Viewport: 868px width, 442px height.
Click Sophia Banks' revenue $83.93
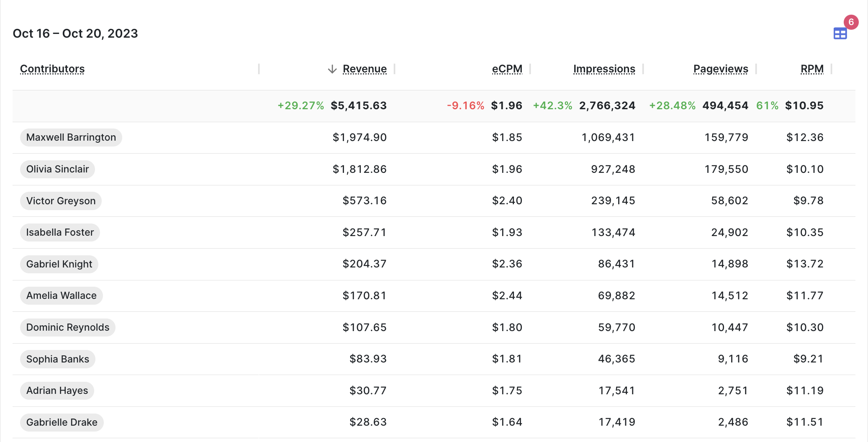368,359
